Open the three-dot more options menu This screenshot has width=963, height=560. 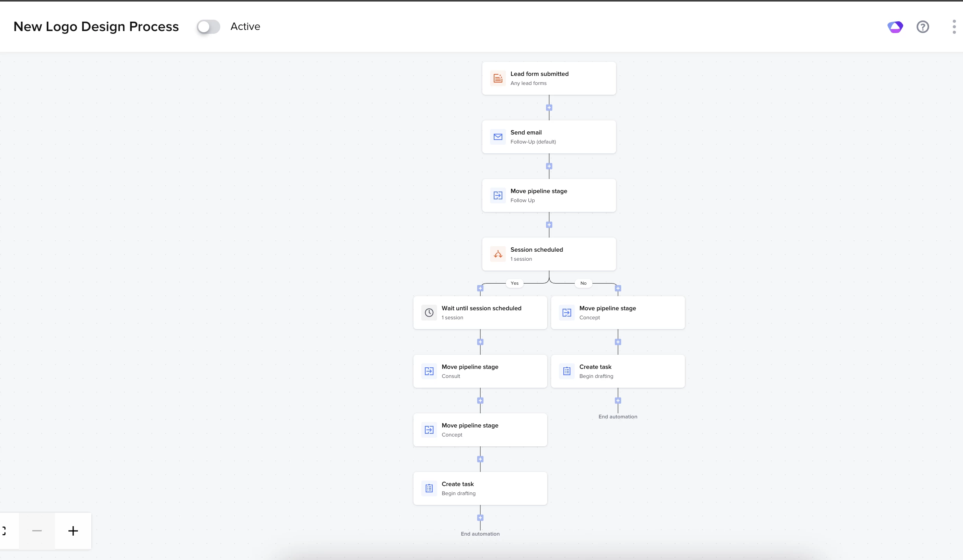point(954,27)
